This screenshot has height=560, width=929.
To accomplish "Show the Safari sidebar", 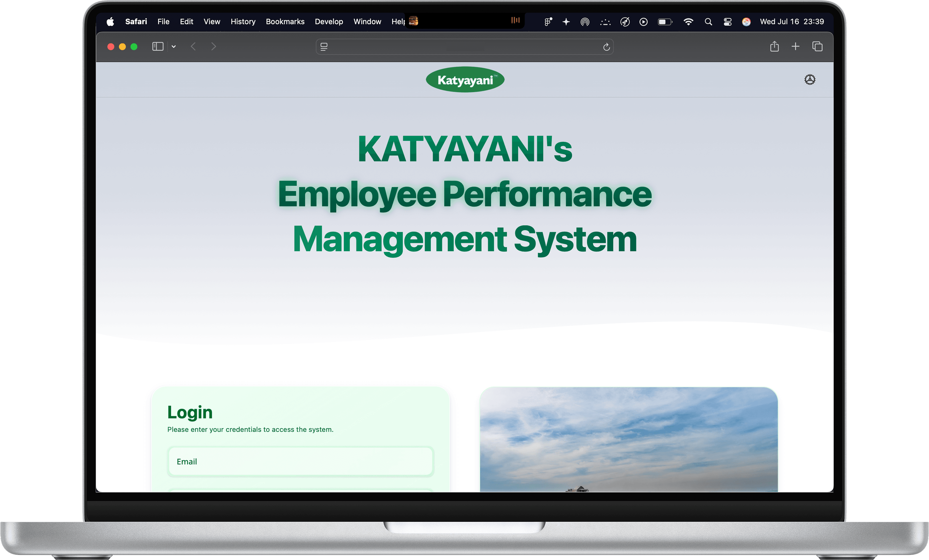I will pyautogui.click(x=158, y=46).
